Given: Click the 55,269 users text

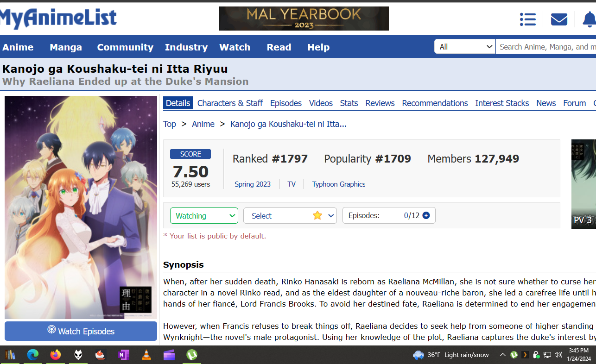Looking at the screenshot, I should [x=190, y=184].
